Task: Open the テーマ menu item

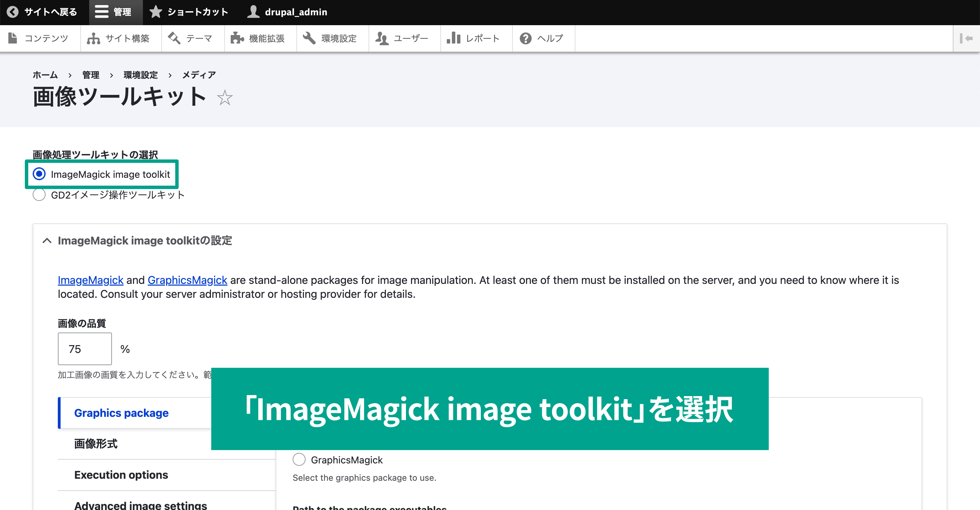Action: point(193,38)
